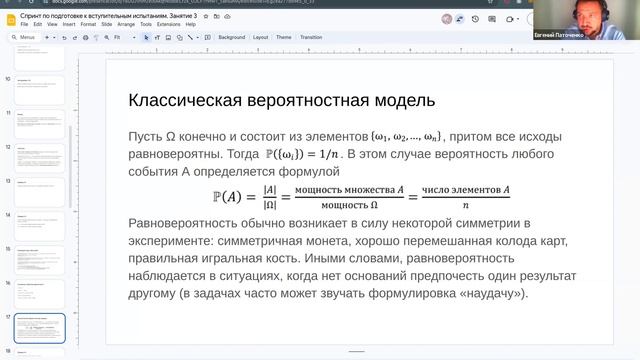The image size is (640, 360).
Task: Insert a text box
Action: [157, 37]
